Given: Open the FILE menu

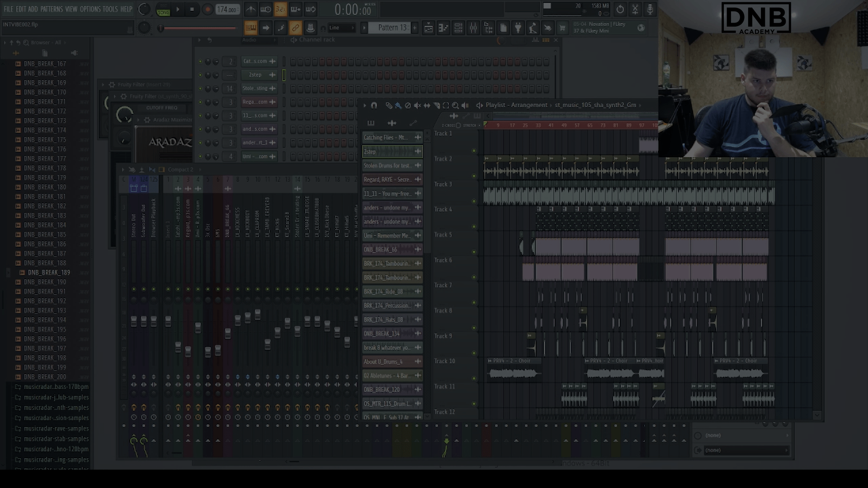Looking at the screenshot, I should pos(8,9).
